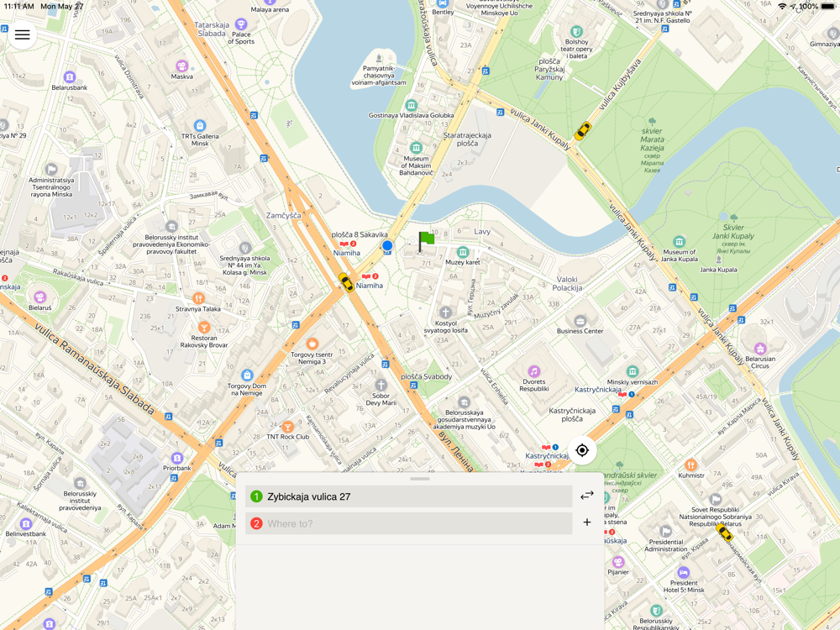Tap the Pamyatnik-chasovnya monument icon
Image resolution: width=840 pixels, height=630 pixels.
click(x=379, y=57)
